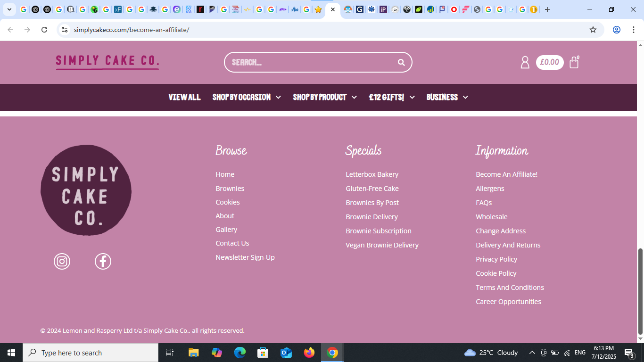The width and height of the screenshot is (644, 362).
Task: Expand Shop By Product menu
Action: [x=325, y=97]
